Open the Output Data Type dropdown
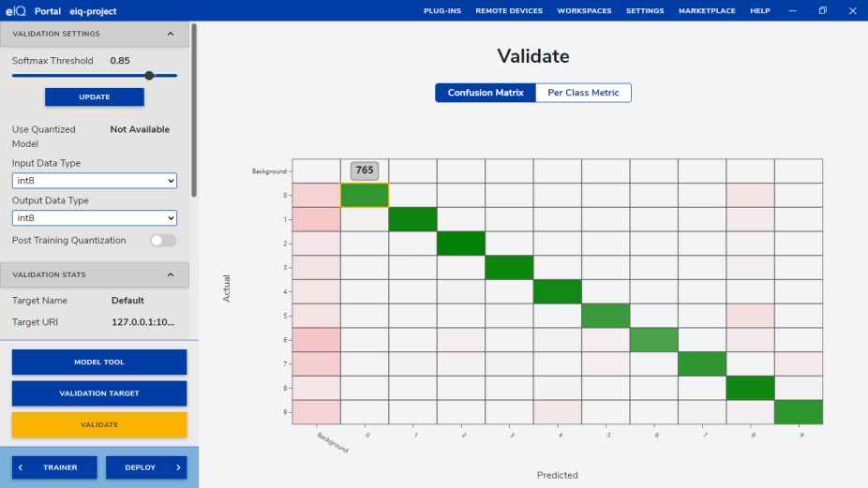This screenshot has height=488, width=868. pyautogui.click(x=95, y=218)
